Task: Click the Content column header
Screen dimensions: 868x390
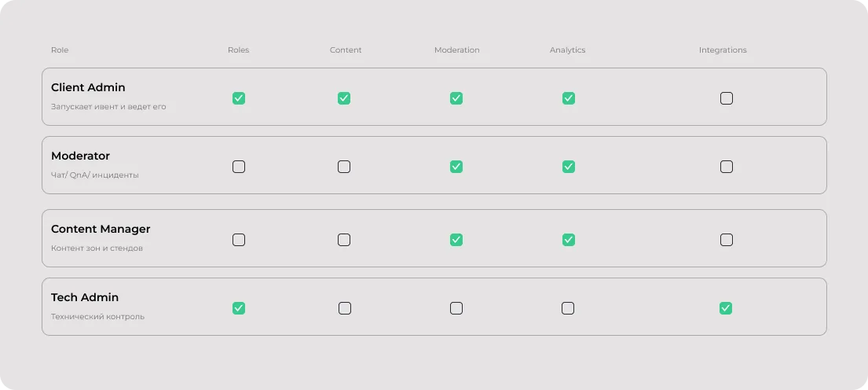Action: (346, 50)
